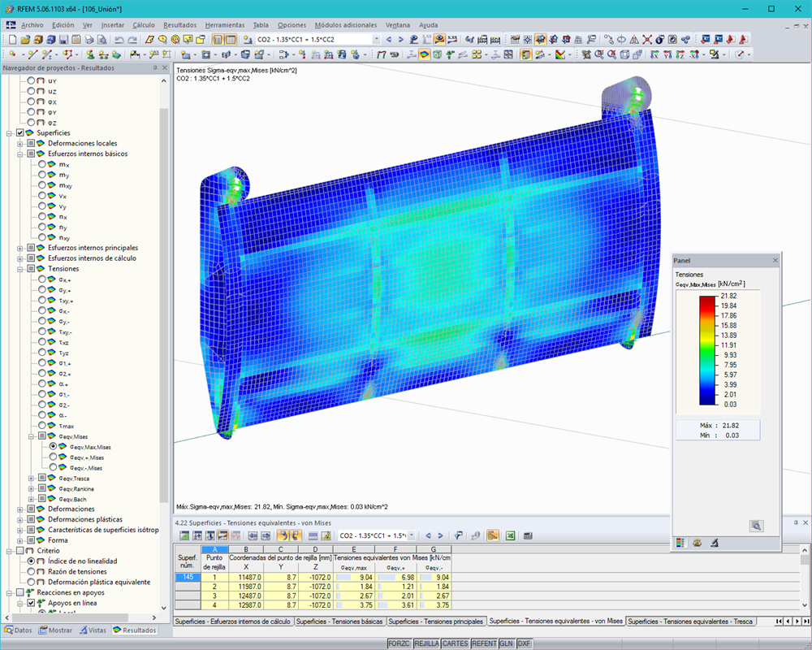Click the view in Z direction icon
812x650 pixels.
680,54
